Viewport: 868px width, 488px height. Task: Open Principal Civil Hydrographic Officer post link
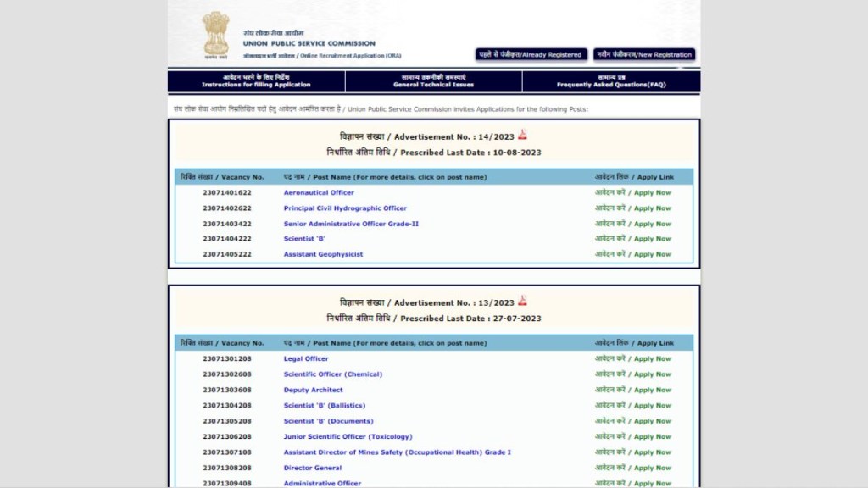(345, 208)
